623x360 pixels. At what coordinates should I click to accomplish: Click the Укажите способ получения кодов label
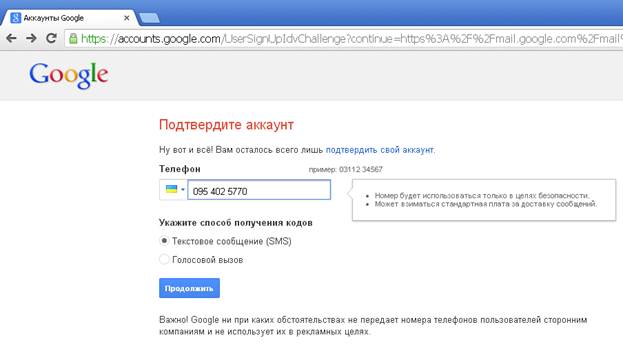[x=236, y=223]
